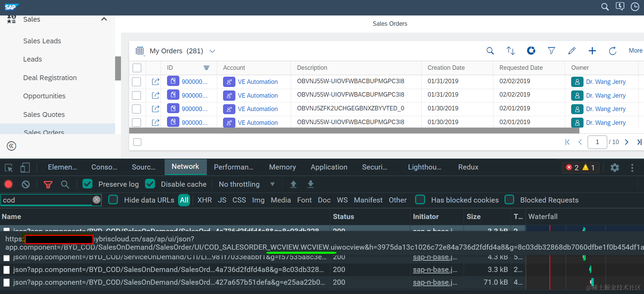Select the 01/30/2019 OBVNJ5ZFK2 row checkbox
Screen dimensions: 644x294
point(136,109)
